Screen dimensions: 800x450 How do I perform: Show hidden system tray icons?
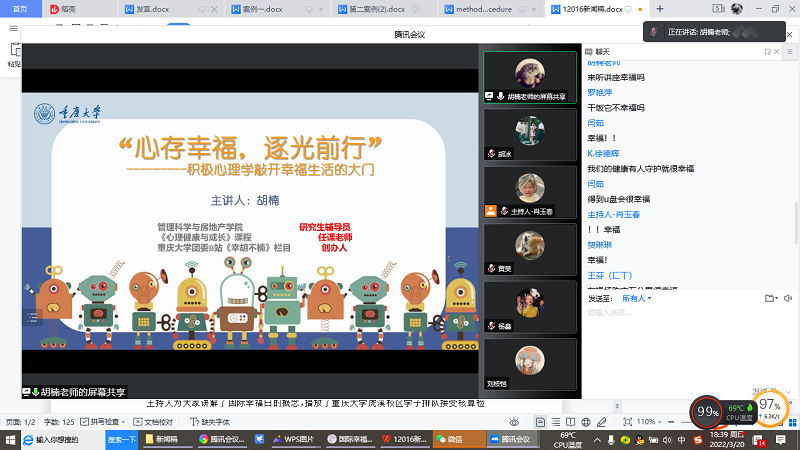(597, 440)
